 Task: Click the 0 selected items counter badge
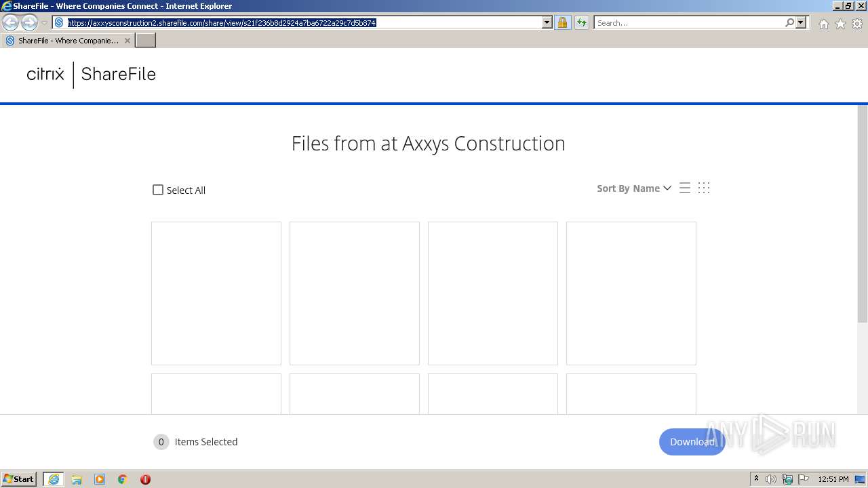pos(161,442)
